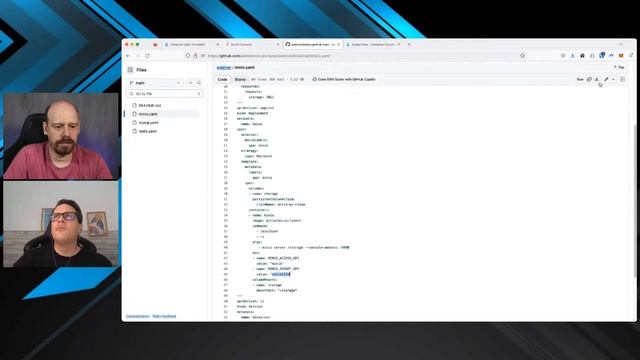Go forward in browser history
The width and height of the screenshot is (640, 360).
138,56
